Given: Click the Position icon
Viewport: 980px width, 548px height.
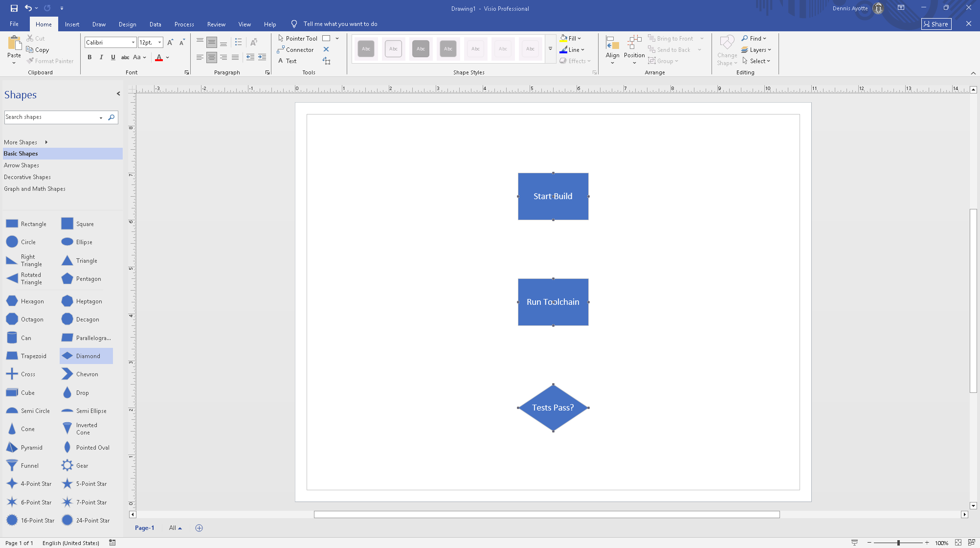Looking at the screenshot, I should pyautogui.click(x=634, y=42).
